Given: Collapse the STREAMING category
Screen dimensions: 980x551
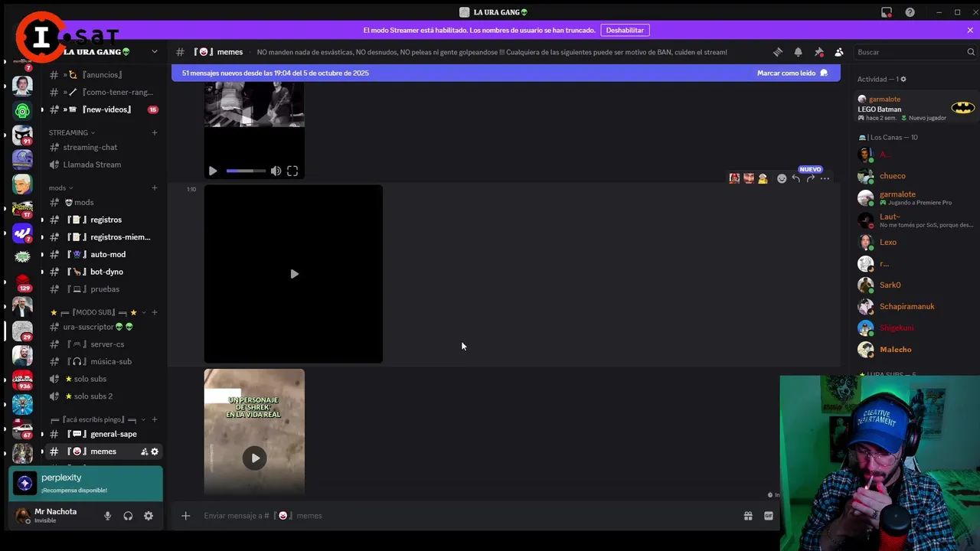Looking at the screenshot, I should click(x=72, y=132).
